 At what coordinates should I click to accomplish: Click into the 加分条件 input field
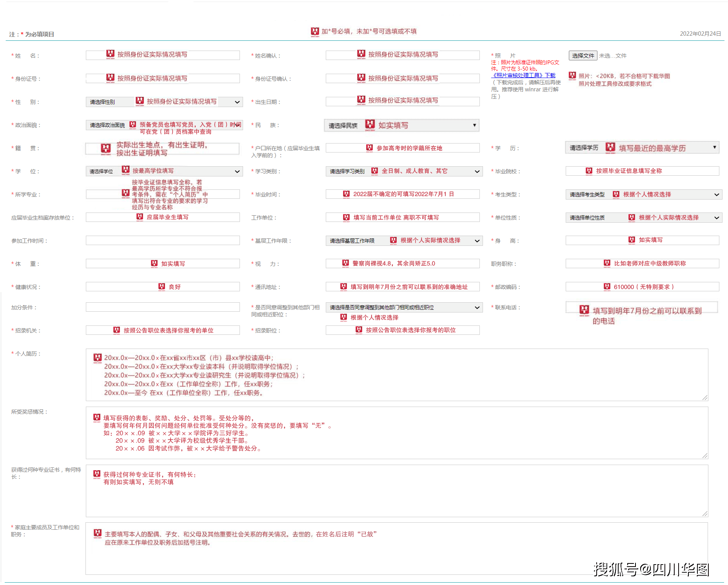point(163,307)
